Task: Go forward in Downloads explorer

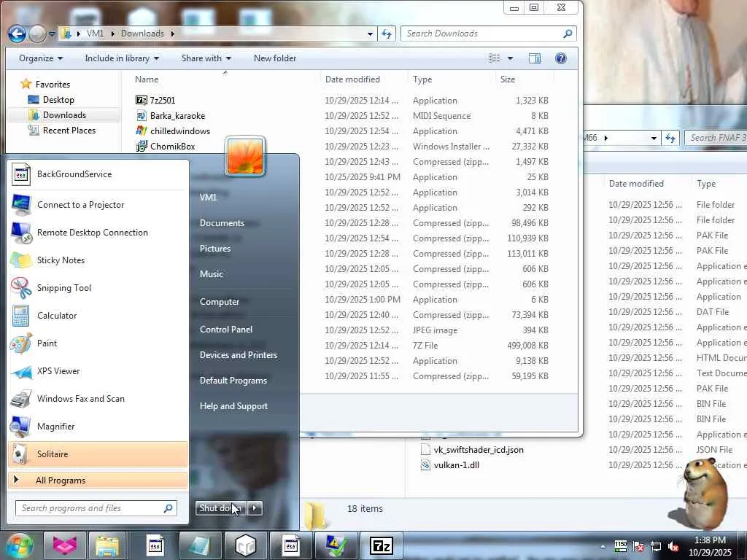Action: [x=37, y=34]
